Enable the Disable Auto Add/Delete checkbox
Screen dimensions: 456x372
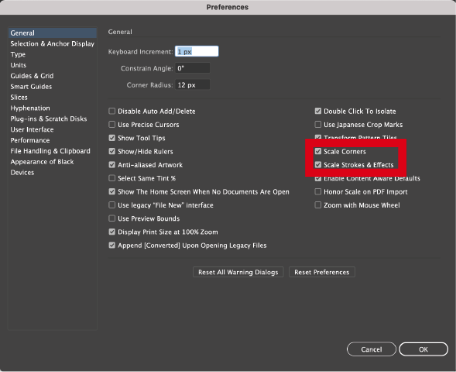point(112,111)
